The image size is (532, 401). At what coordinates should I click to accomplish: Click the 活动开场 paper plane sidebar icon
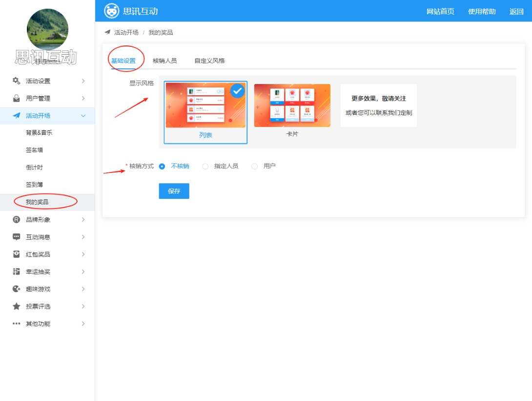[x=16, y=115]
